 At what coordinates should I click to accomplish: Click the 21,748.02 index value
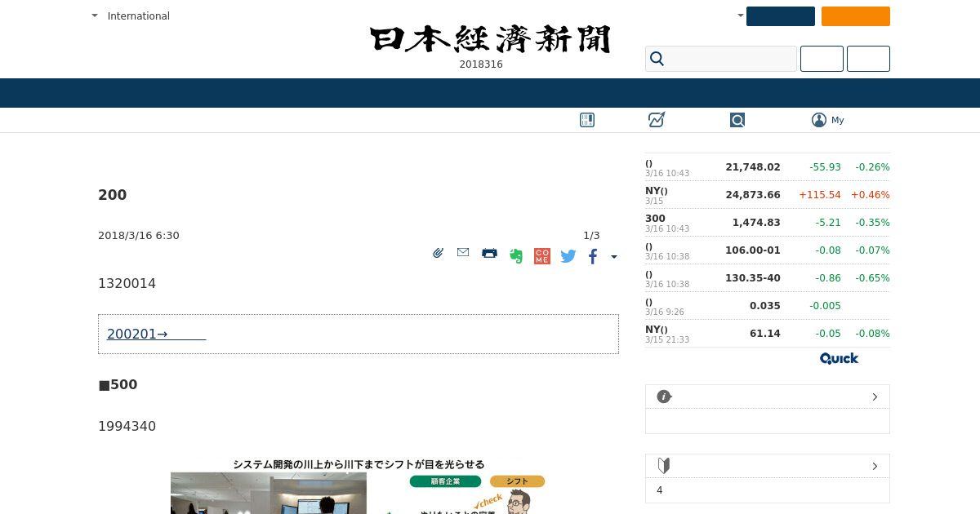[x=753, y=167]
